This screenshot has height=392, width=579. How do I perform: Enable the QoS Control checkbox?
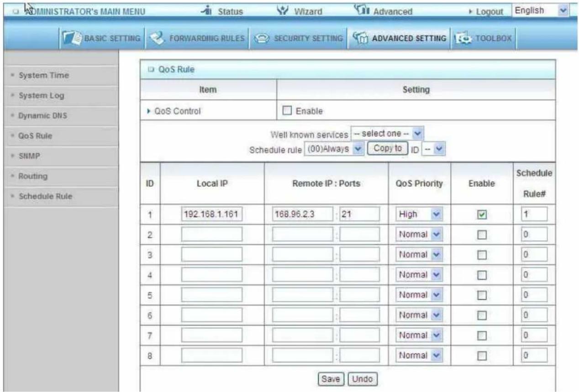[x=288, y=111]
